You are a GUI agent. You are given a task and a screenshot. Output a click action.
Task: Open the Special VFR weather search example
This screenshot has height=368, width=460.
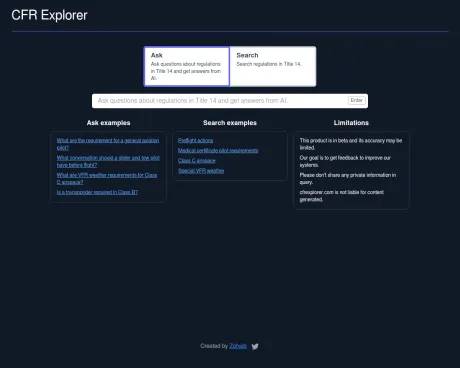coord(201,171)
